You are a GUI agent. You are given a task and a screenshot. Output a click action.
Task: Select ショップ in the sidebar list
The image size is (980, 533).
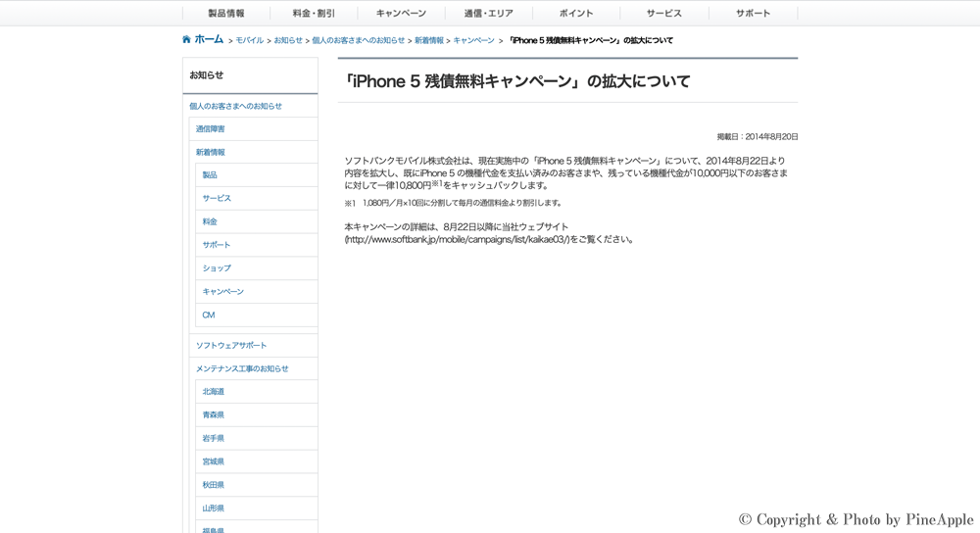[x=217, y=268]
